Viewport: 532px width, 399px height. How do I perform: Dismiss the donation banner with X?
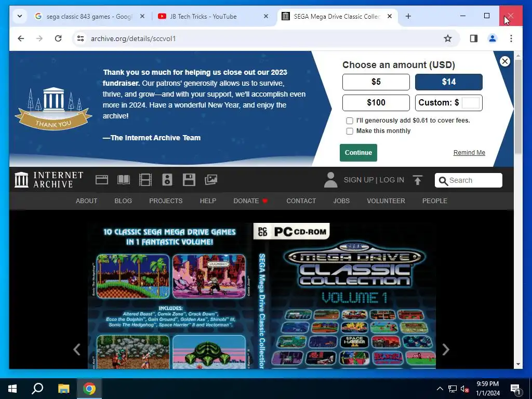(x=505, y=61)
